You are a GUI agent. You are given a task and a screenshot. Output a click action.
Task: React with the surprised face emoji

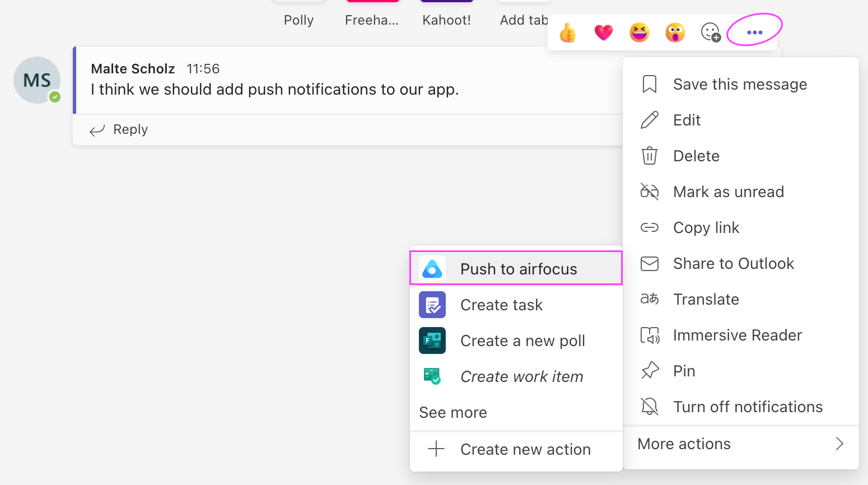(x=675, y=32)
